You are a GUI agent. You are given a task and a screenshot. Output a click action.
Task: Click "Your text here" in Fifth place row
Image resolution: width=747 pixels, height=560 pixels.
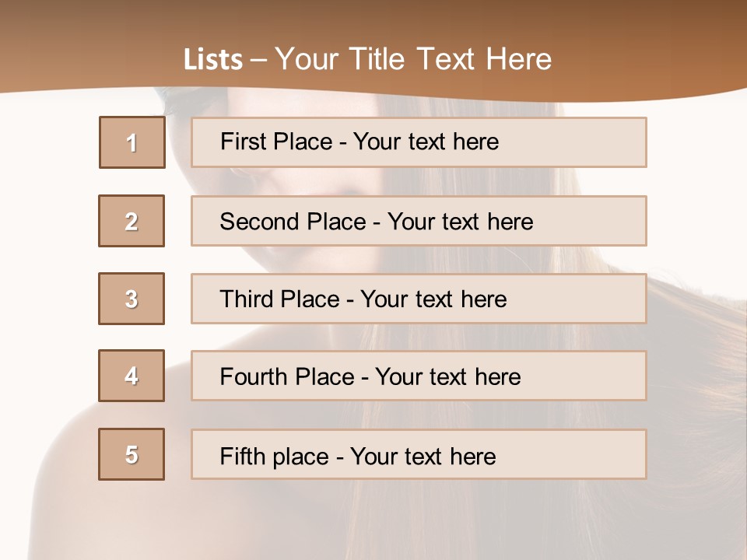coord(423,456)
